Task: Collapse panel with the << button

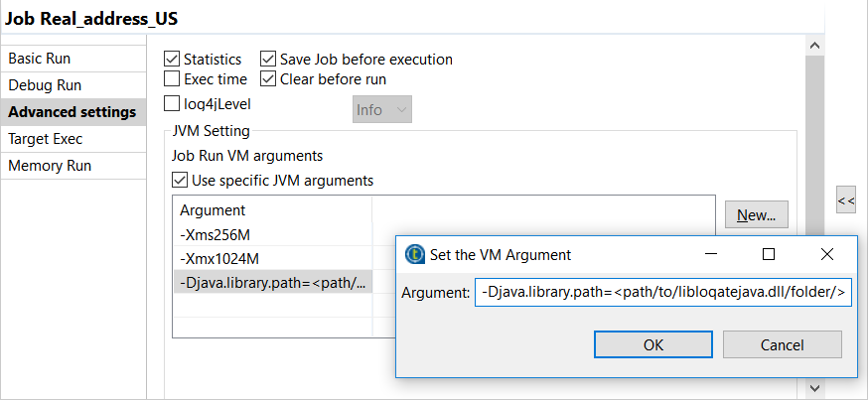Action: pyautogui.click(x=845, y=200)
